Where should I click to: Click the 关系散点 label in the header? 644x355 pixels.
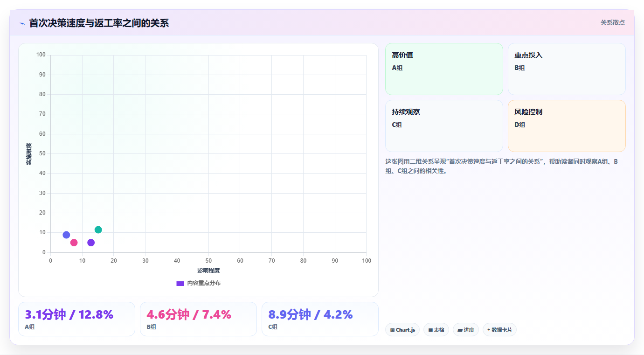click(x=612, y=22)
